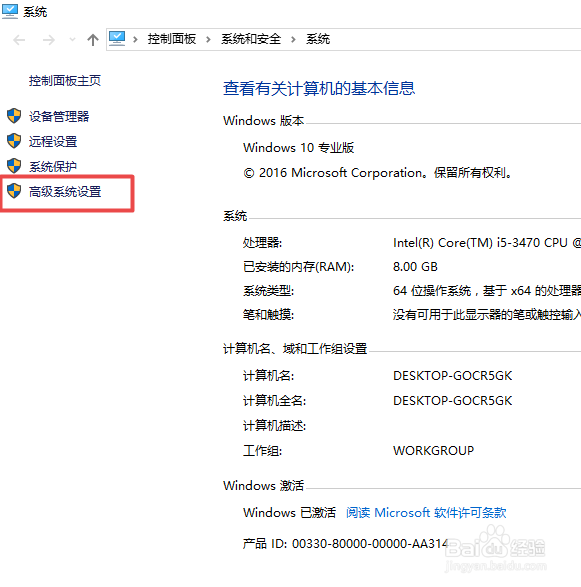Expand the chevron after 控制面板

(208, 39)
